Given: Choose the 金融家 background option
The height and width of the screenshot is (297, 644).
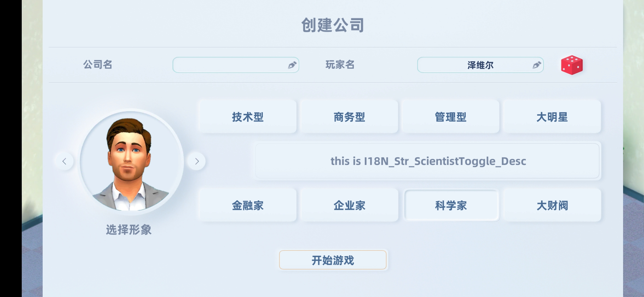Looking at the screenshot, I should 248,205.
